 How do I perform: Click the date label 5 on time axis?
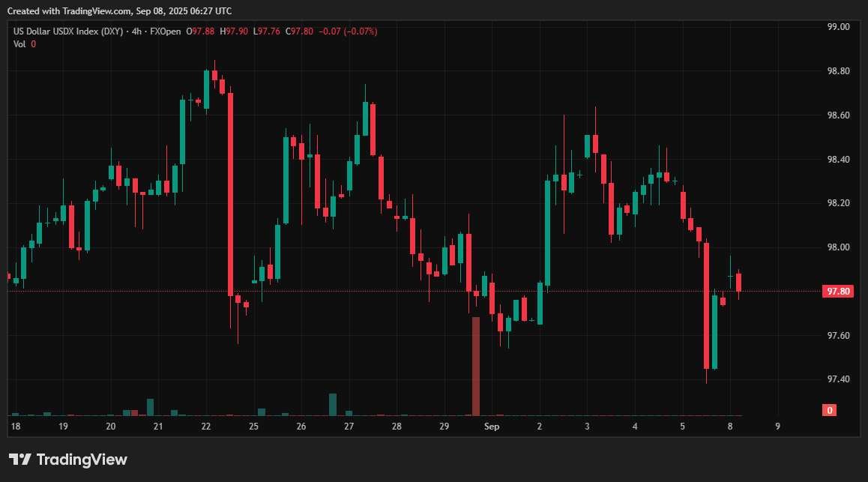coord(683,426)
